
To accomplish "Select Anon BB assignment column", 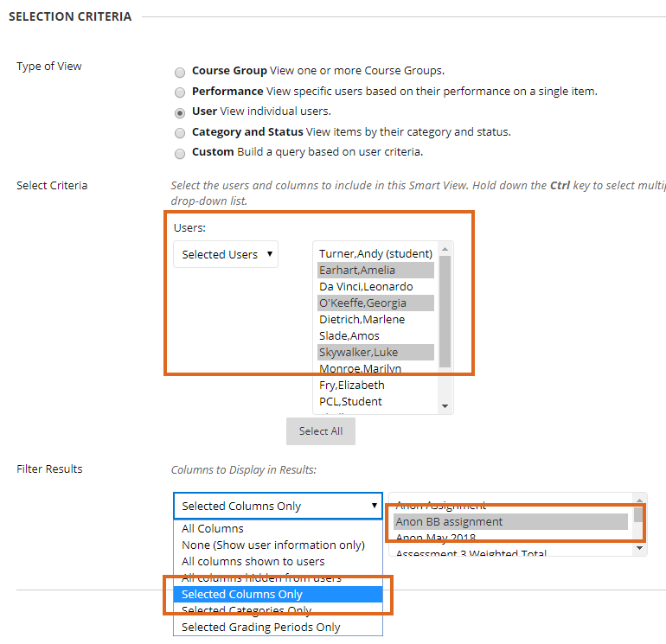I will pyautogui.click(x=449, y=521).
